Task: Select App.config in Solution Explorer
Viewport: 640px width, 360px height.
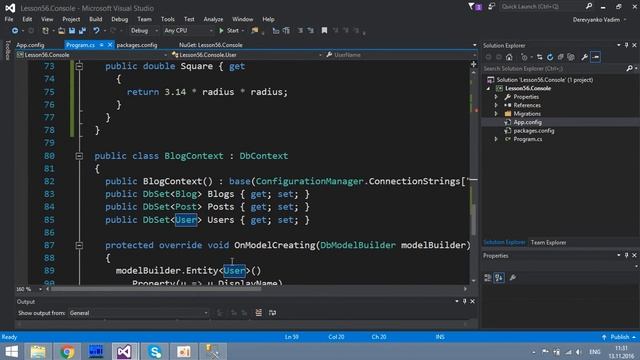Action: (527, 122)
